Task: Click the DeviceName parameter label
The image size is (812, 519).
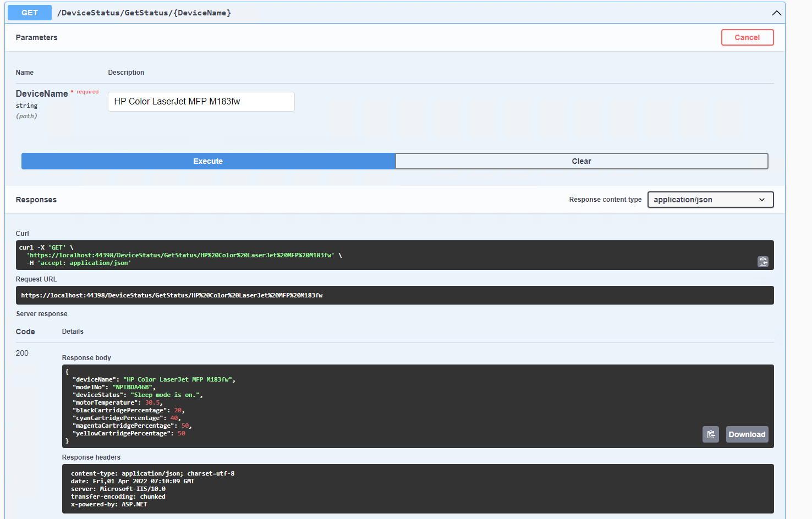Action: pyautogui.click(x=42, y=93)
